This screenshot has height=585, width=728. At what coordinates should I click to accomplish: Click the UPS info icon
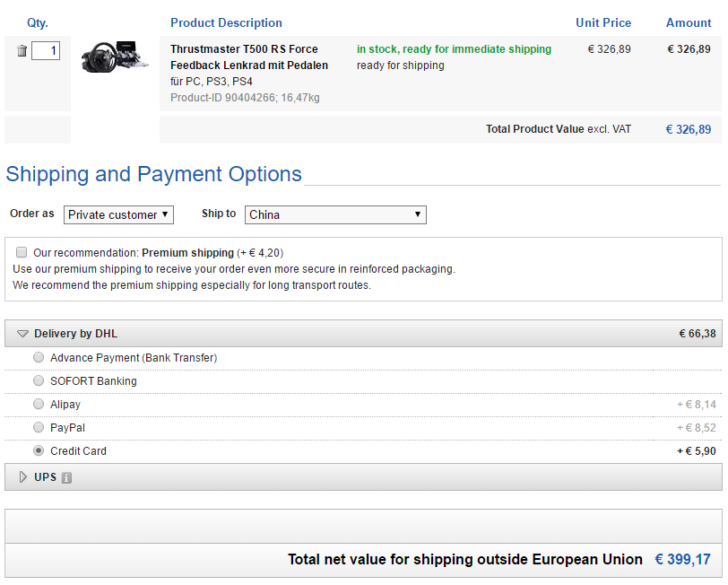tap(66, 478)
